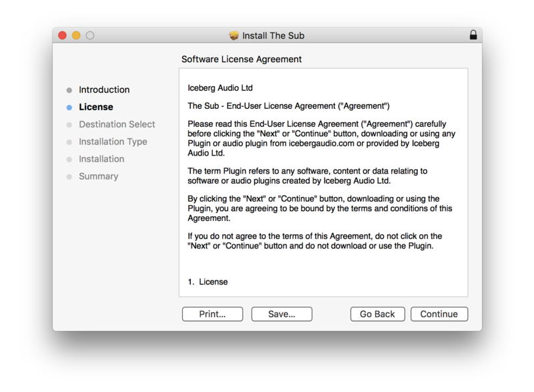Click 'The Sub - End-User License Agreement' line

(288, 106)
